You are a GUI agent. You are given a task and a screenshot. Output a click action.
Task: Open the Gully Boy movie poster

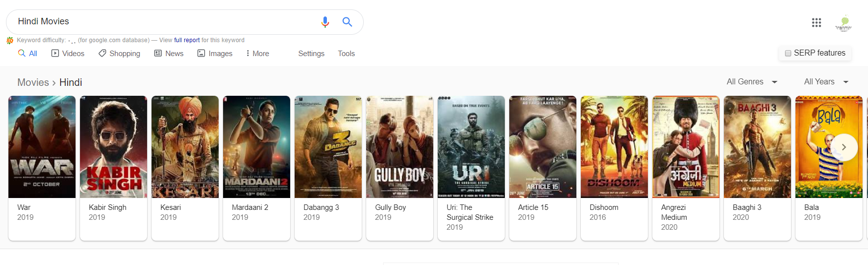pyautogui.click(x=400, y=147)
